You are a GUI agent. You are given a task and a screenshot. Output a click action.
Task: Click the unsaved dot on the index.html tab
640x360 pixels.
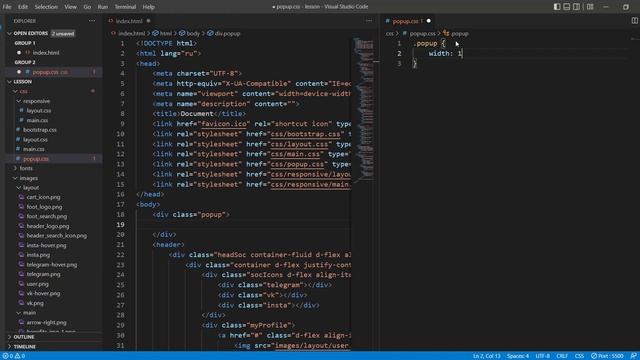tap(149, 21)
